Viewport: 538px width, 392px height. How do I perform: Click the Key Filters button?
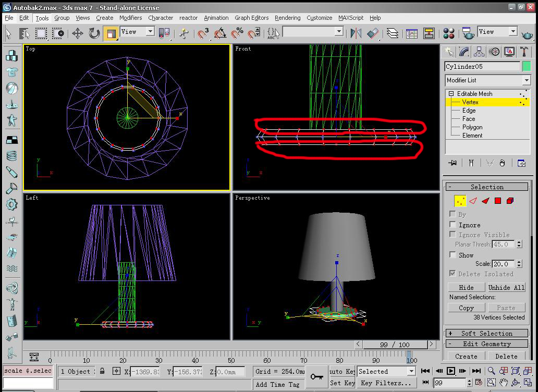point(386,383)
